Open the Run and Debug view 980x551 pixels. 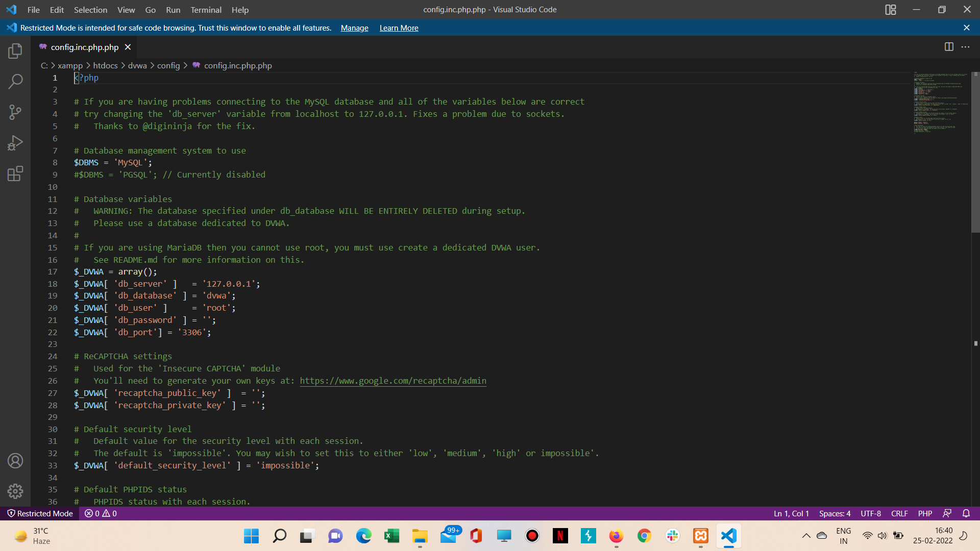tap(15, 143)
